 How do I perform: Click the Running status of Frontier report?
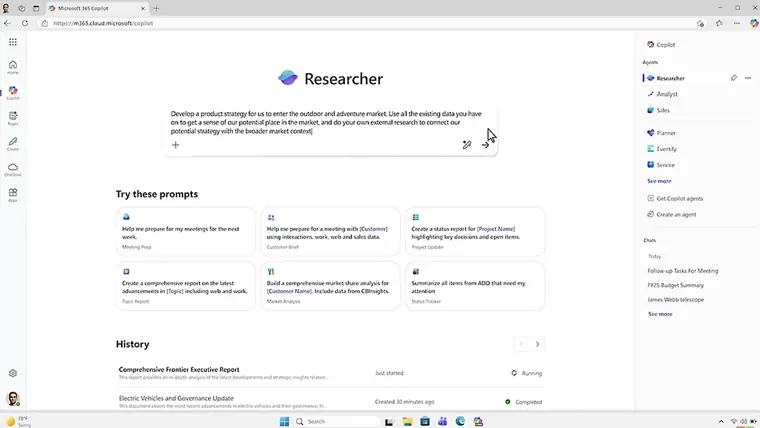(526, 373)
